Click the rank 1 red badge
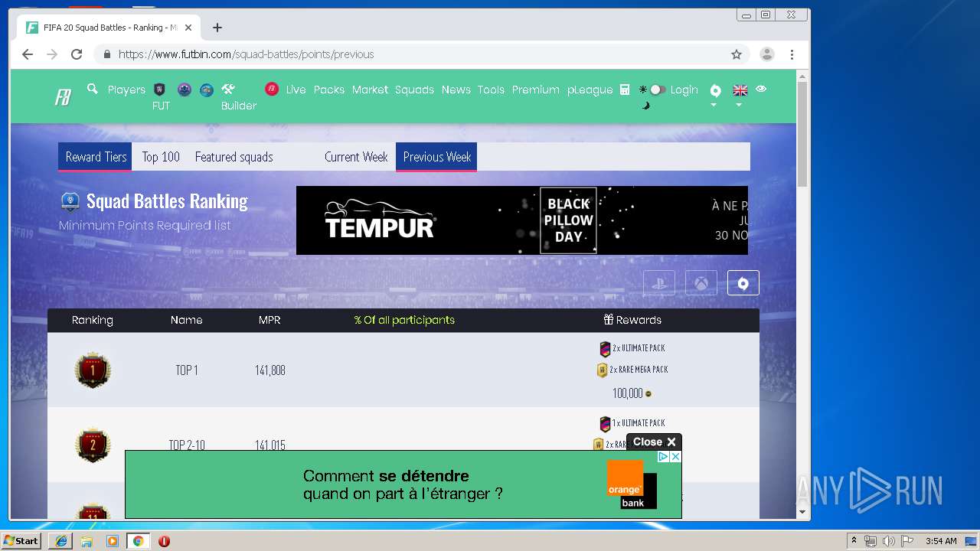980x551 pixels. pos(93,370)
